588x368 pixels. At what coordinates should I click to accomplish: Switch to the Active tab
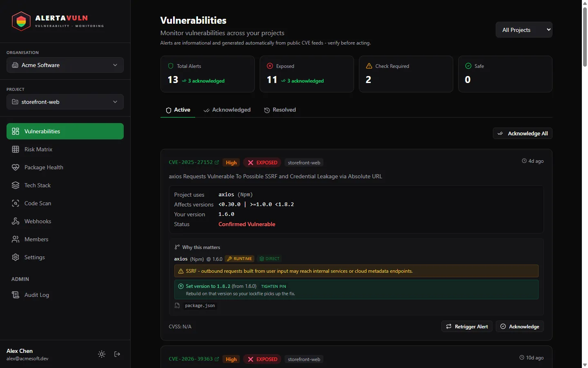(x=178, y=110)
